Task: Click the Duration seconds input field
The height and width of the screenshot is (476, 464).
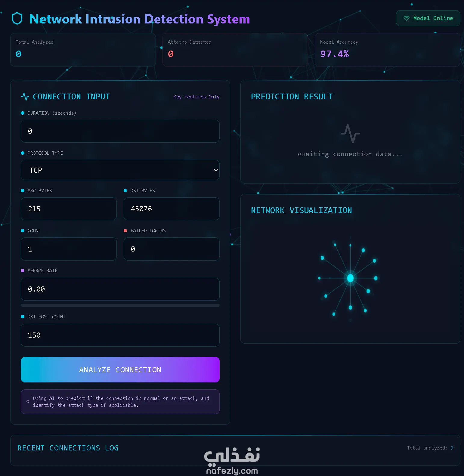Action: point(120,131)
